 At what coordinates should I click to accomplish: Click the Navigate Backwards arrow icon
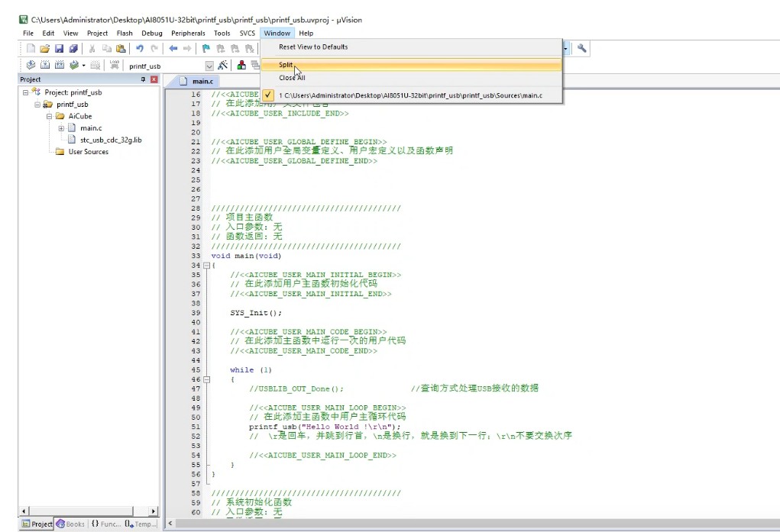point(173,48)
